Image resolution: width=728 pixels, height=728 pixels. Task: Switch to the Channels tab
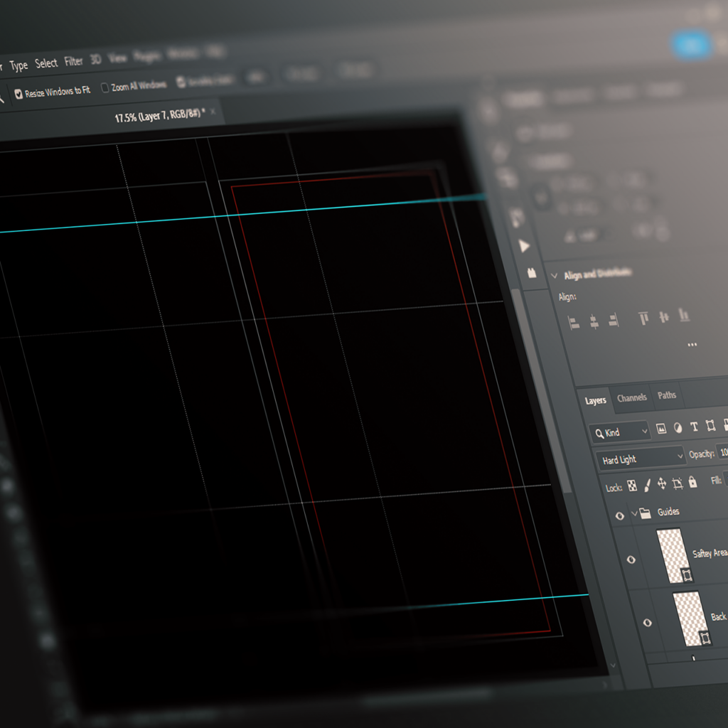click(631, 398)
